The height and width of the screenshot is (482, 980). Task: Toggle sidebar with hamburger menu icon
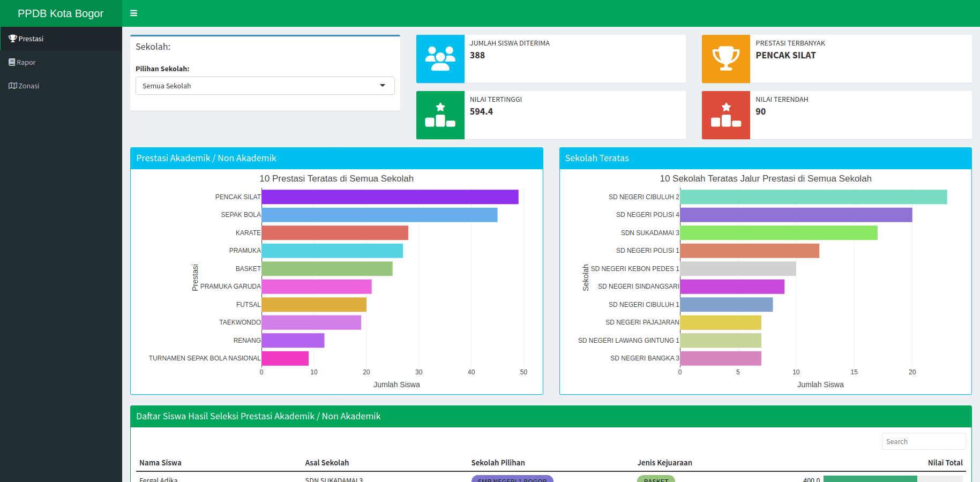pyautogui.click(x=133, y=13)
